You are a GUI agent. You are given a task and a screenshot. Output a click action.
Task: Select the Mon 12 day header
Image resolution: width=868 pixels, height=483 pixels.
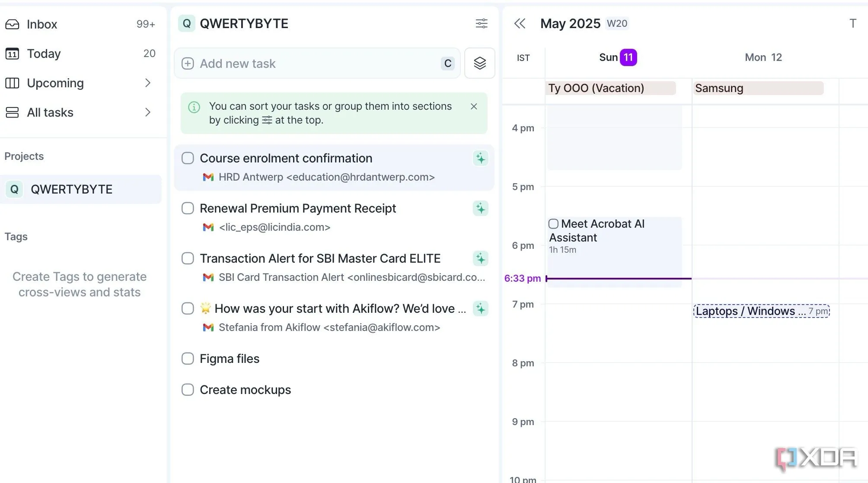763,57
